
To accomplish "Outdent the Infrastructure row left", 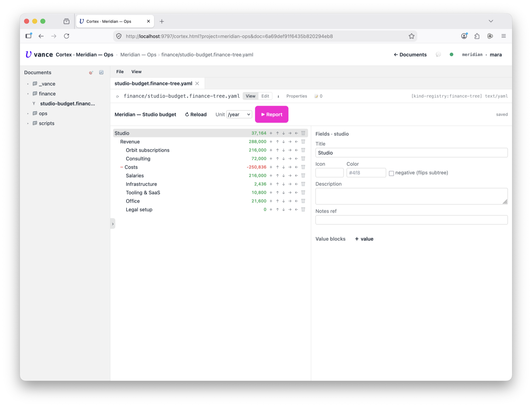I will tap(296, 184).
